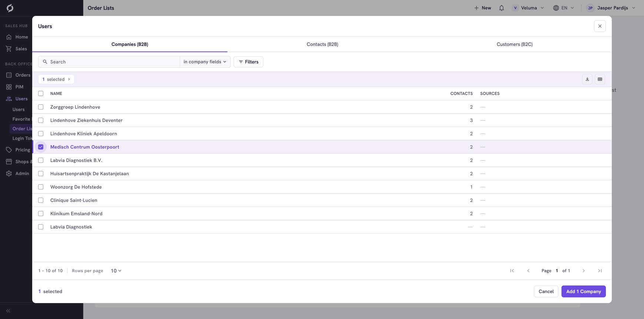Viewport: 644px width, 319px height.
Task: Collapse the sidebar with double-chevron icon
Action: 8,311
